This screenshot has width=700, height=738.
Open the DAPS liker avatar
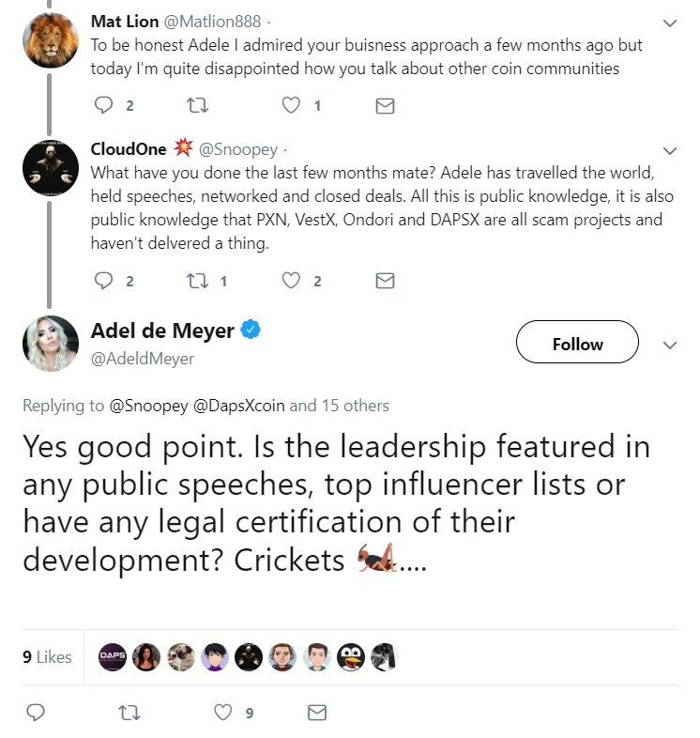point(113,657)
